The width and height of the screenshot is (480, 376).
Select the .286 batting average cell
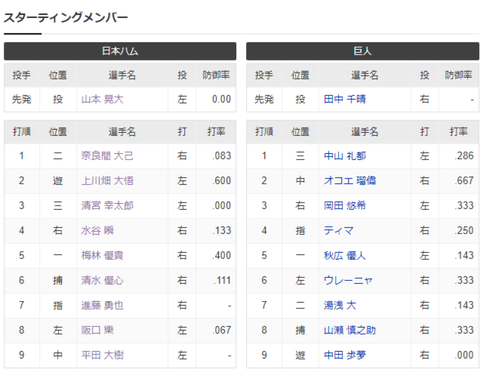464,156
